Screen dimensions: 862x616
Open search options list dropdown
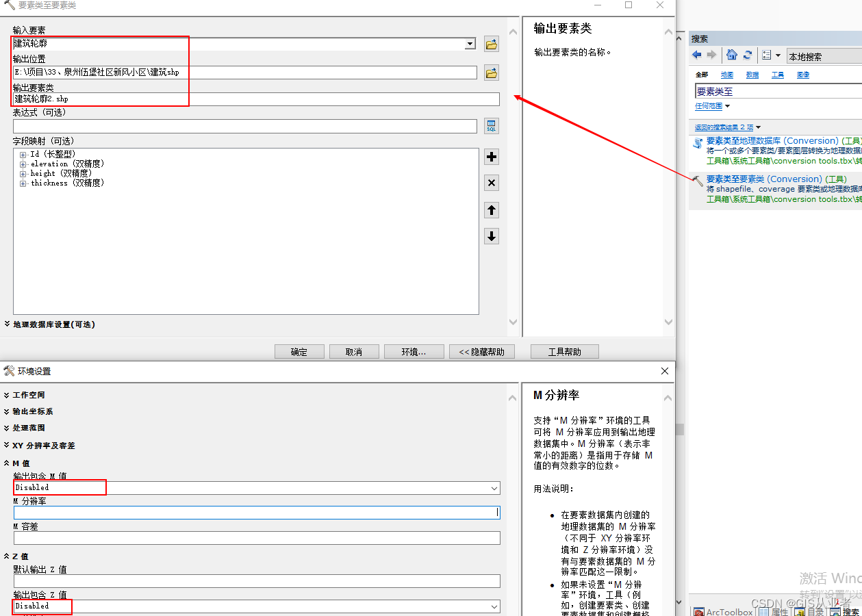tap(771, 55)
